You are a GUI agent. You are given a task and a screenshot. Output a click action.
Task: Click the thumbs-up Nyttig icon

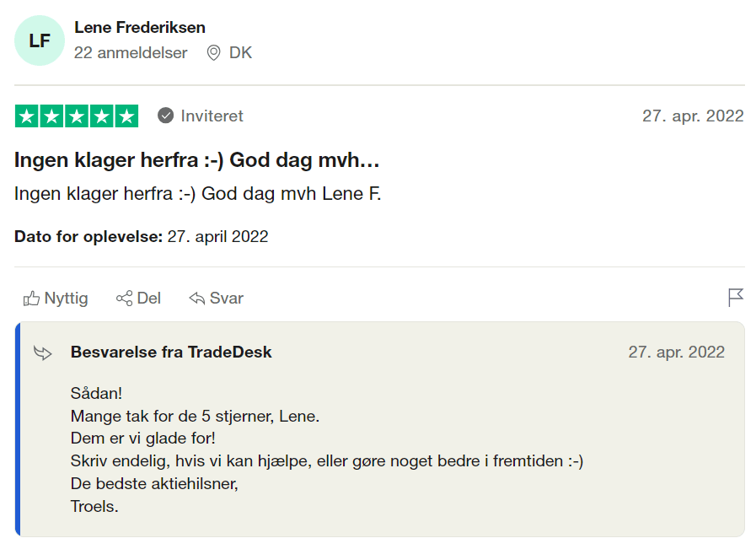click(31, 299)
